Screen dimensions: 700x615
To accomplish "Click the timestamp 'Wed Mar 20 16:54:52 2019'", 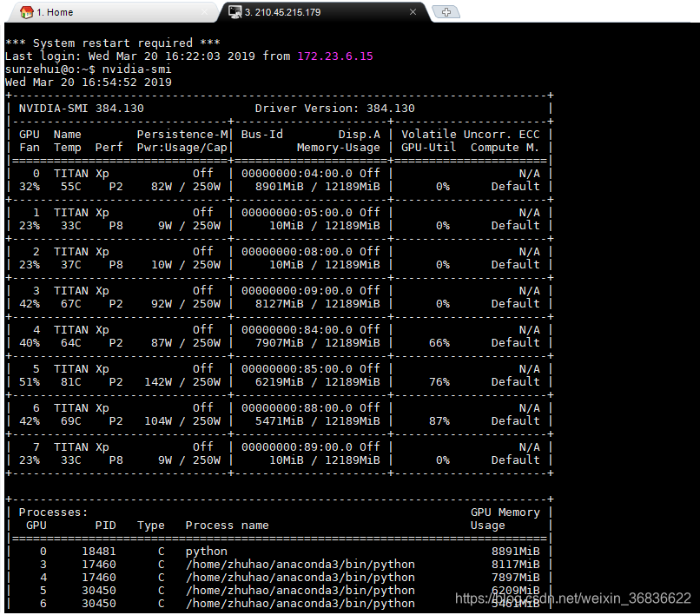I will point(89,83).
